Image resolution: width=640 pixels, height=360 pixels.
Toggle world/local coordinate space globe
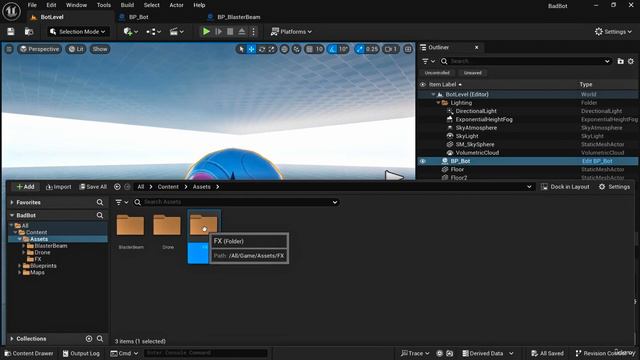click(284, 49)
